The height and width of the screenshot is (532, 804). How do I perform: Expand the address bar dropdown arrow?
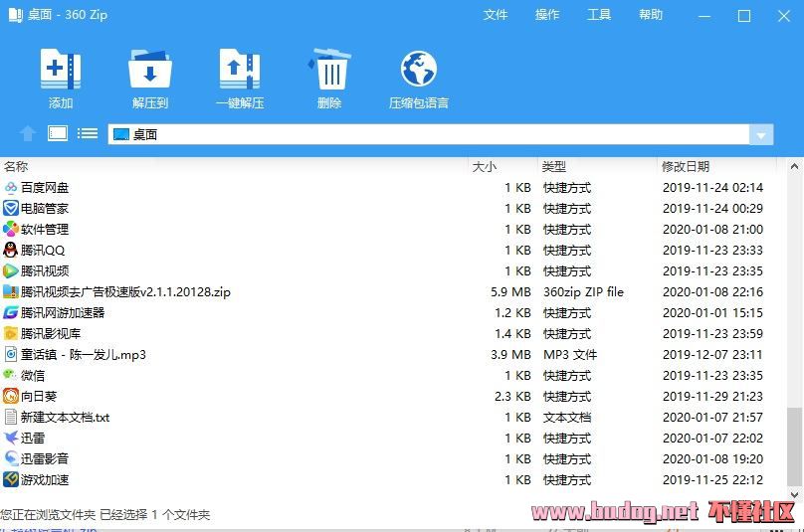point(761,135)
